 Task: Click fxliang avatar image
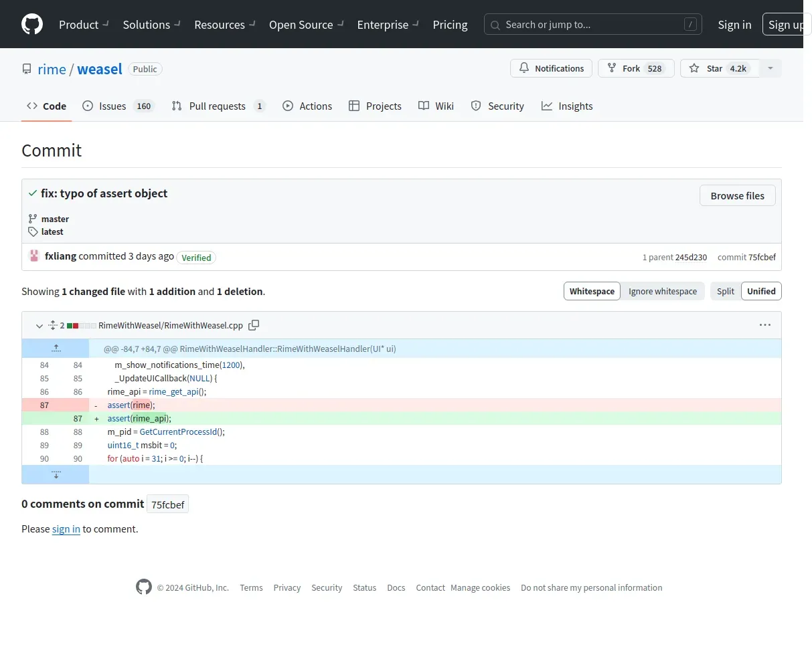click(x=34, y=256)
